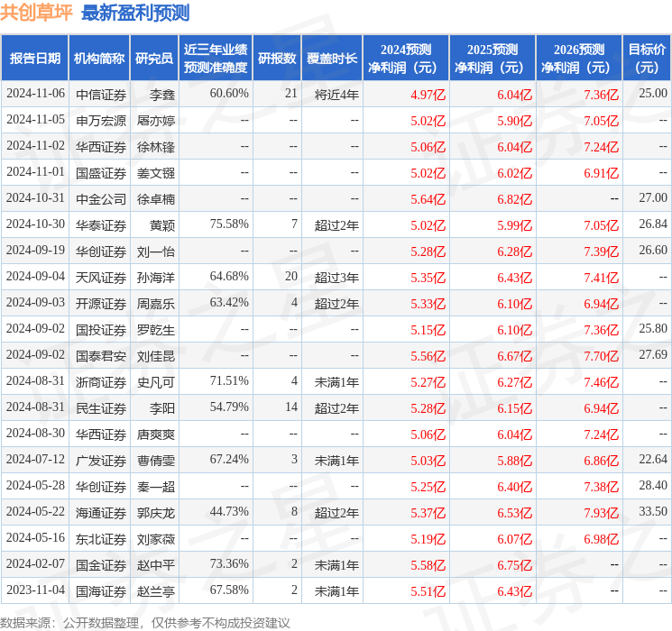Select 6.91亿 in 国盛证券 row
The image size is (672, 631).
[x=602, y=173]
